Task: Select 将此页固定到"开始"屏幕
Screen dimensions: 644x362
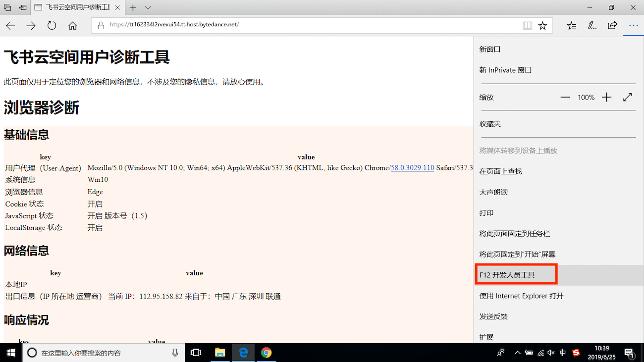Action: tap(559, 255)
